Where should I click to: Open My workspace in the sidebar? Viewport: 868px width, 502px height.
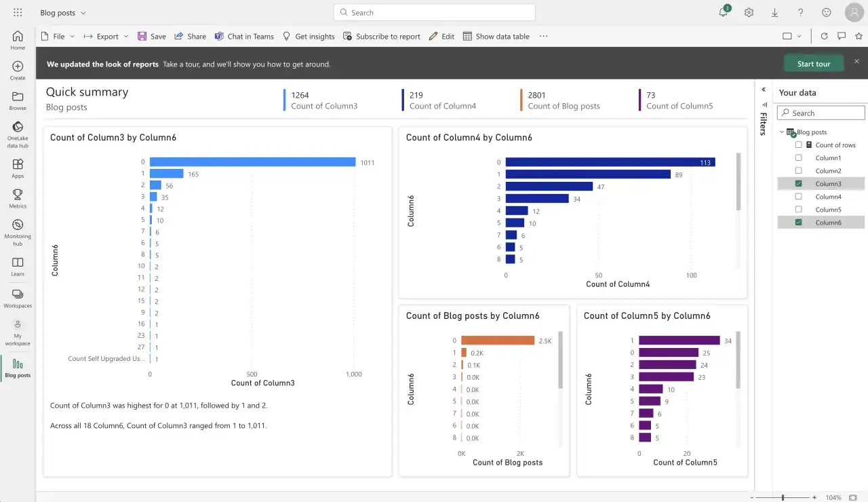18,333
